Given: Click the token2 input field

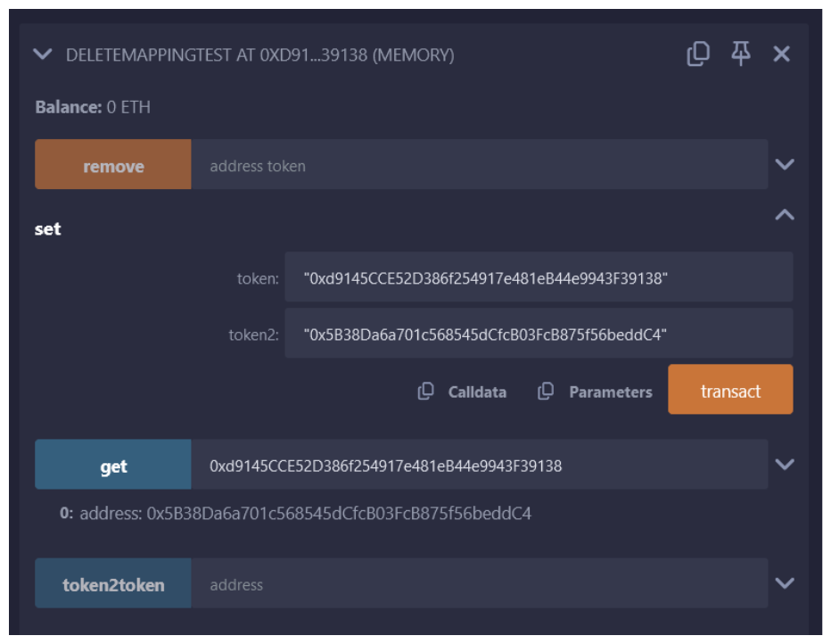Looking at the screenshot, I should coord(538,334).
